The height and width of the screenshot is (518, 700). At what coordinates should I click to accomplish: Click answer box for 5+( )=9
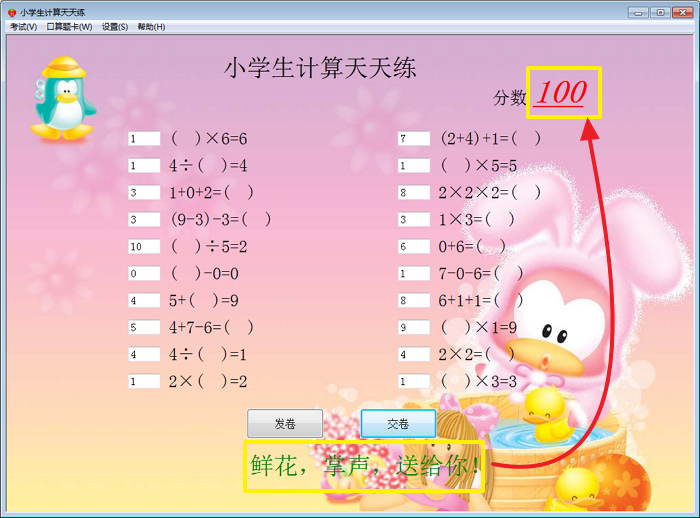(144, 300)
